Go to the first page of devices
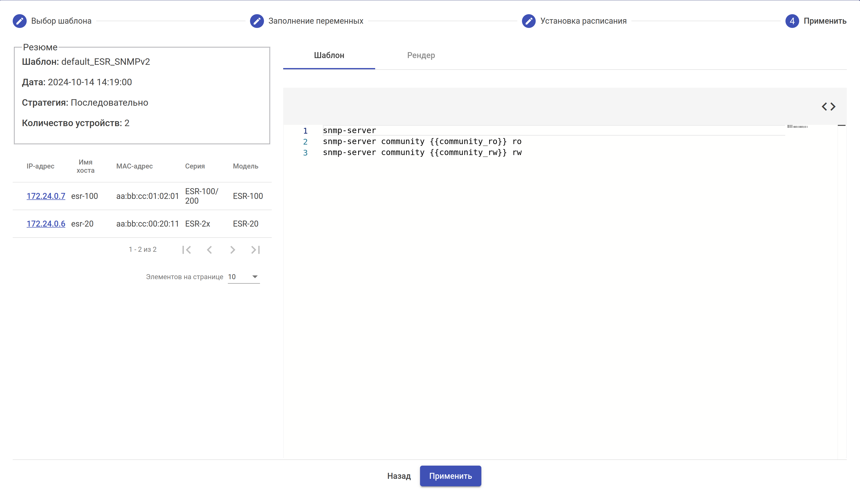The height and width of the screenshot is (504, 860). click(186, 250)
